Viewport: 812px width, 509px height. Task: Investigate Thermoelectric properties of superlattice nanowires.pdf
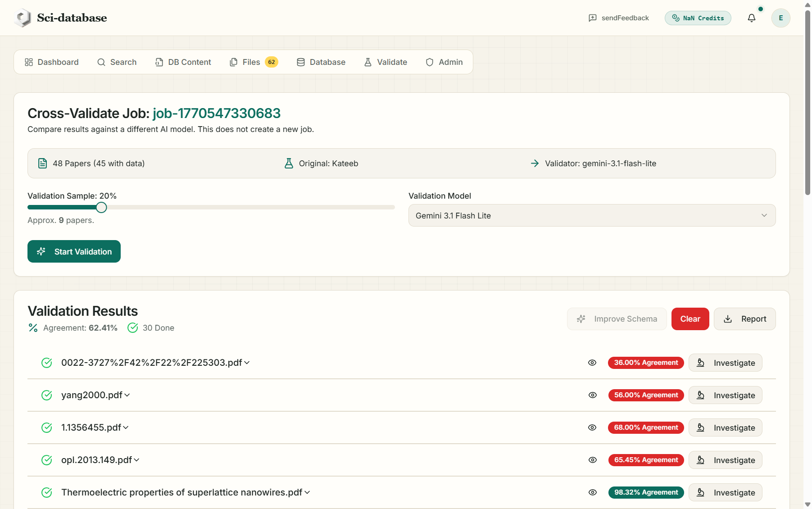pos(725,492)
